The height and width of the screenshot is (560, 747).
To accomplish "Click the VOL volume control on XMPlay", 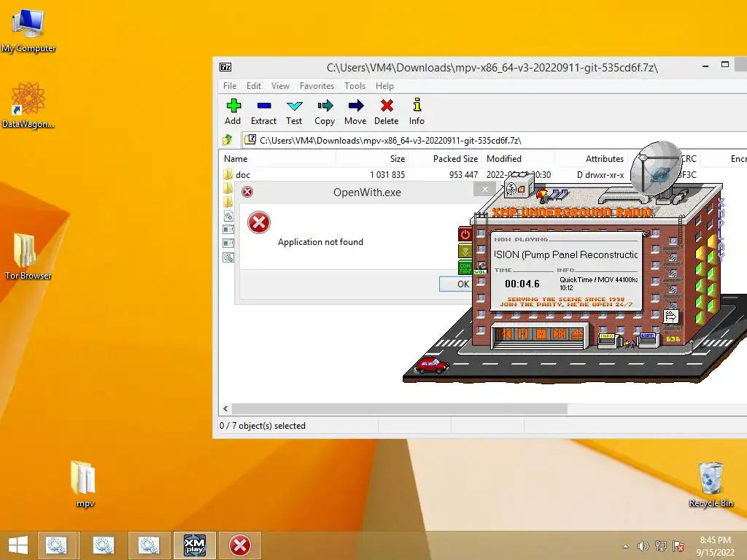I will [x=480, y=271].
